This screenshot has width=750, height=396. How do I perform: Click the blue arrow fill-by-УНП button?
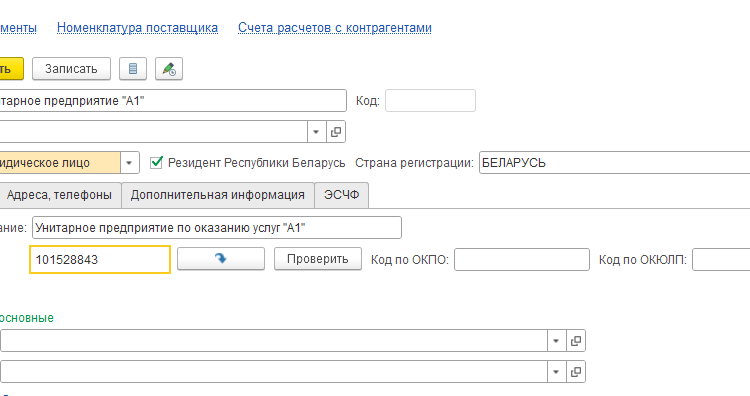(x=221, y=259)
